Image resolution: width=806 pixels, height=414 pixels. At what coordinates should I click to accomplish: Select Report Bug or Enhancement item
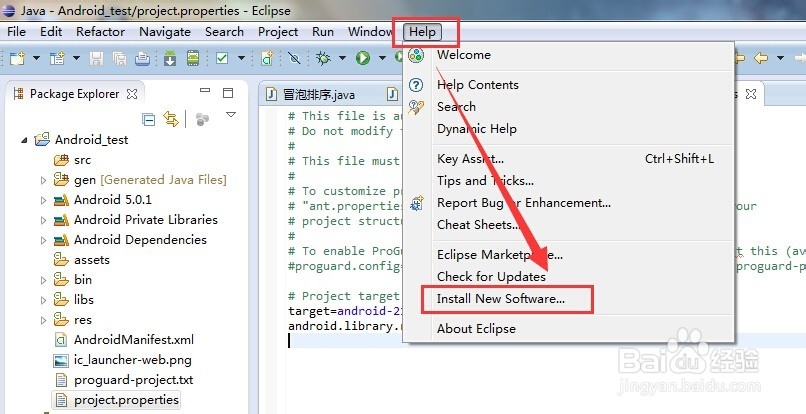pyautogui.click(x=568, y=203)
